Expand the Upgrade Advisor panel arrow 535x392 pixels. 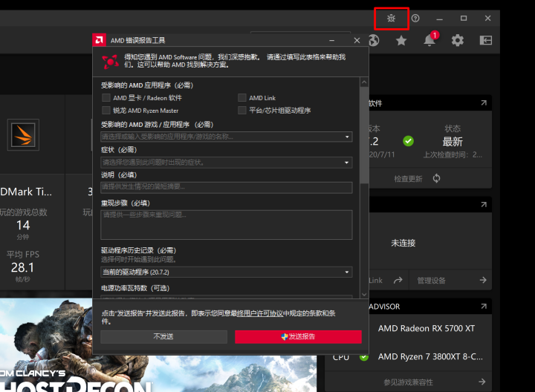484,306
